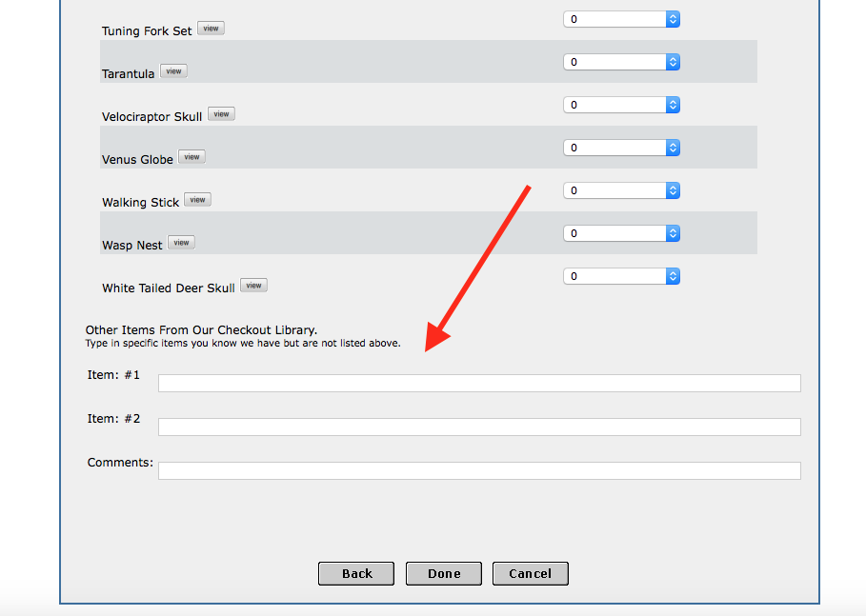The height and width of the screenshot is (616, 866).
Task: Click the Item #1 text field
Action: pos(479,384)
